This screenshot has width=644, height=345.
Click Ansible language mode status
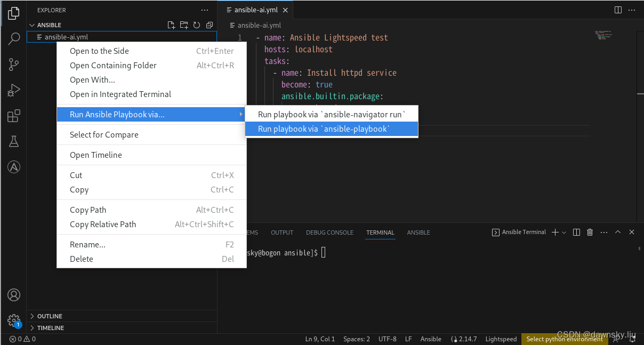431,339
